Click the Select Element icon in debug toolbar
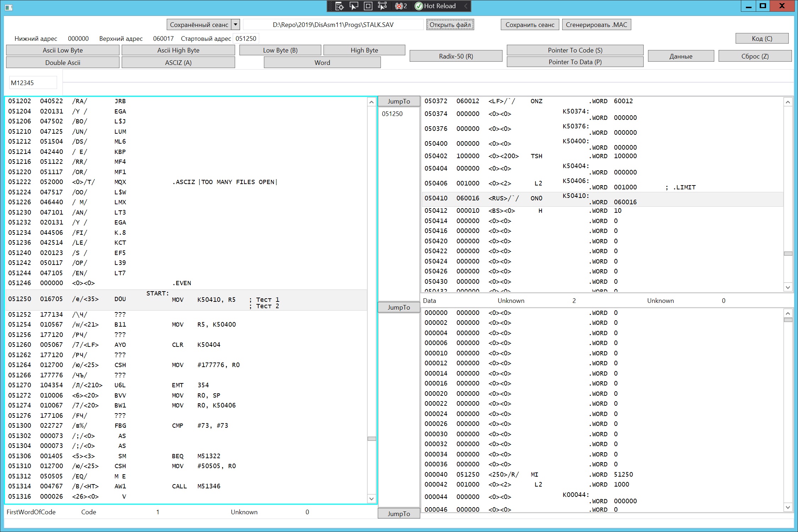The image size is (798, 532). coord(354,6)
